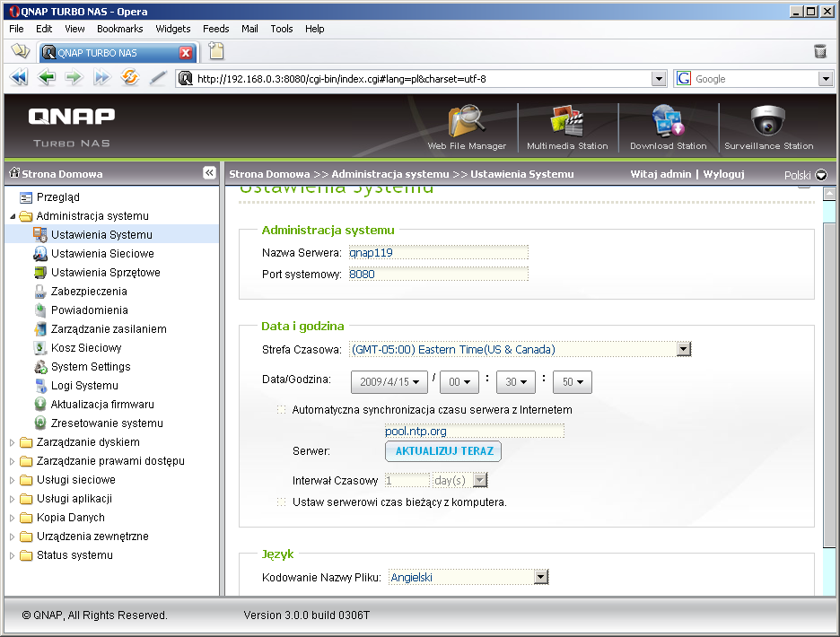840x637 pixels.
Task: Open closed tabs trash icon
Action: pos(820,51)
